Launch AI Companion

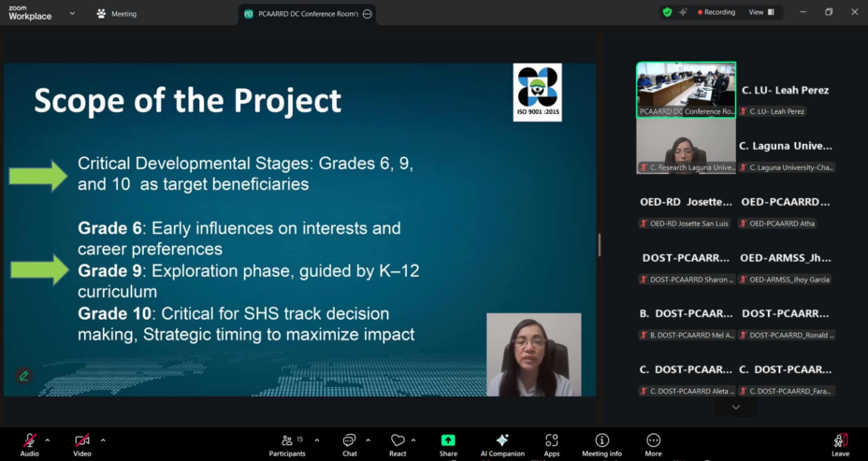[x=502, y=445]
